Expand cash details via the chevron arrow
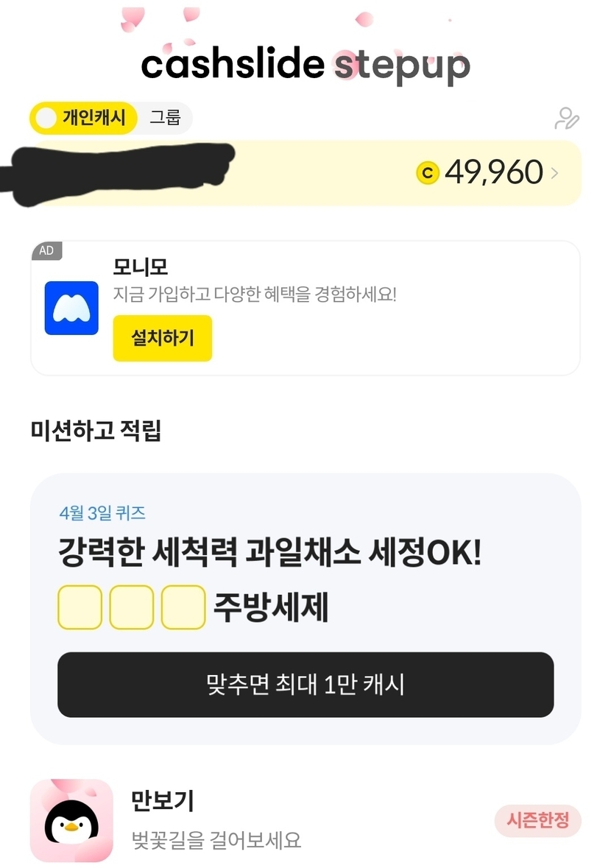This screenshot has height=868, width=611. click(554, 174)
